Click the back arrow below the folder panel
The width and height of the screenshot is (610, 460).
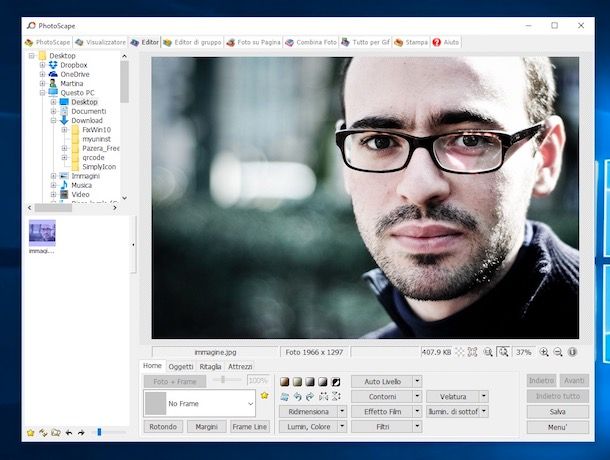[68, 433]
